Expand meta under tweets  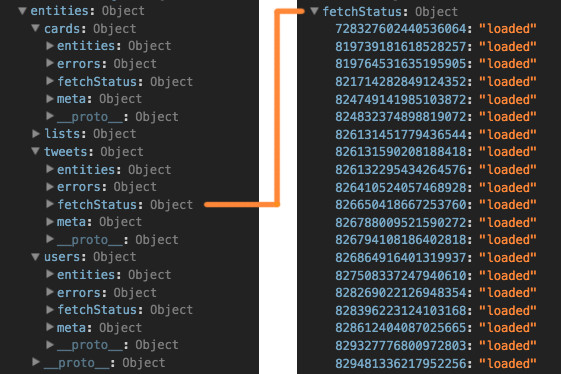50,222
